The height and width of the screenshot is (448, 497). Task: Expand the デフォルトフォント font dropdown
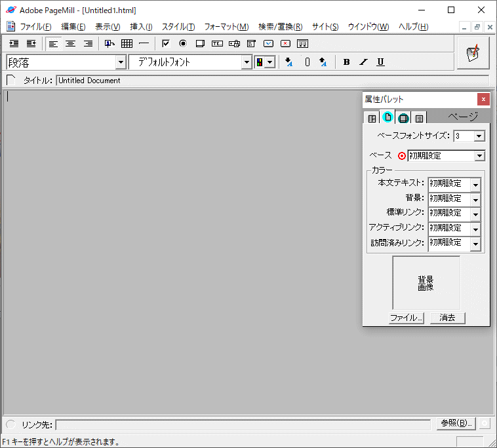pyautogui.click(x=247, y=62)
